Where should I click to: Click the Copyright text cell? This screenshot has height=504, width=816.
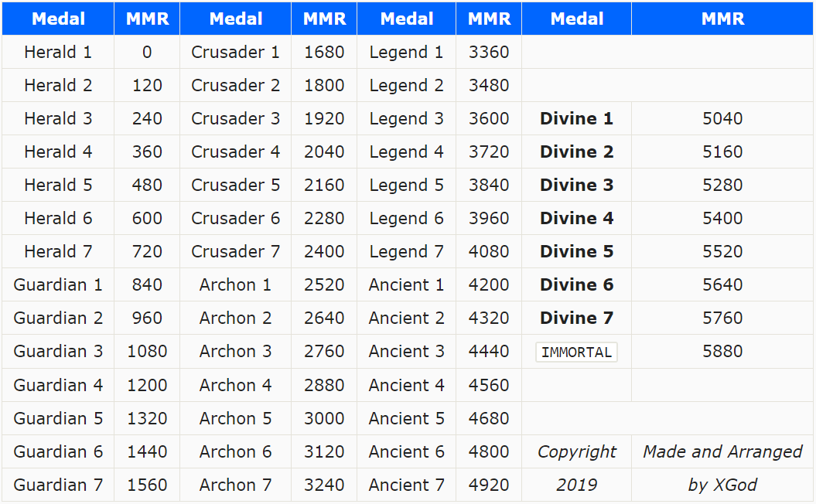click(576, 451)
